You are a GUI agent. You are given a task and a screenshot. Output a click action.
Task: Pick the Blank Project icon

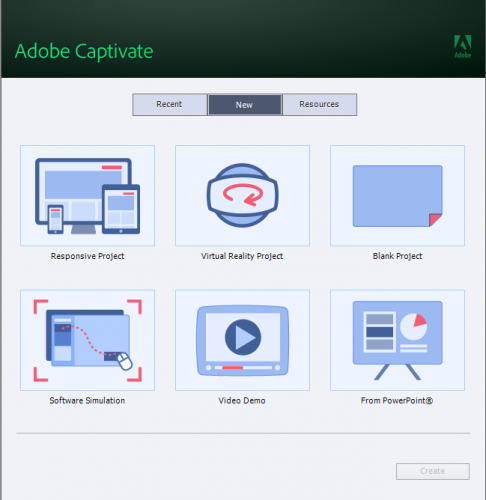[397, 196]
